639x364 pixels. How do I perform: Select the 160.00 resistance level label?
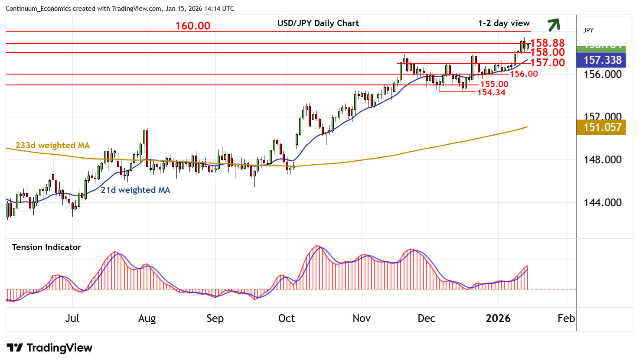tap(192, 26)
